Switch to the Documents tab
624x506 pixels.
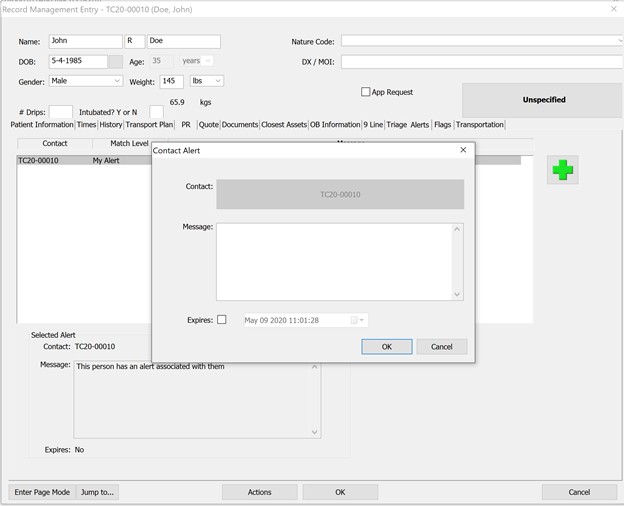(240, 125)
